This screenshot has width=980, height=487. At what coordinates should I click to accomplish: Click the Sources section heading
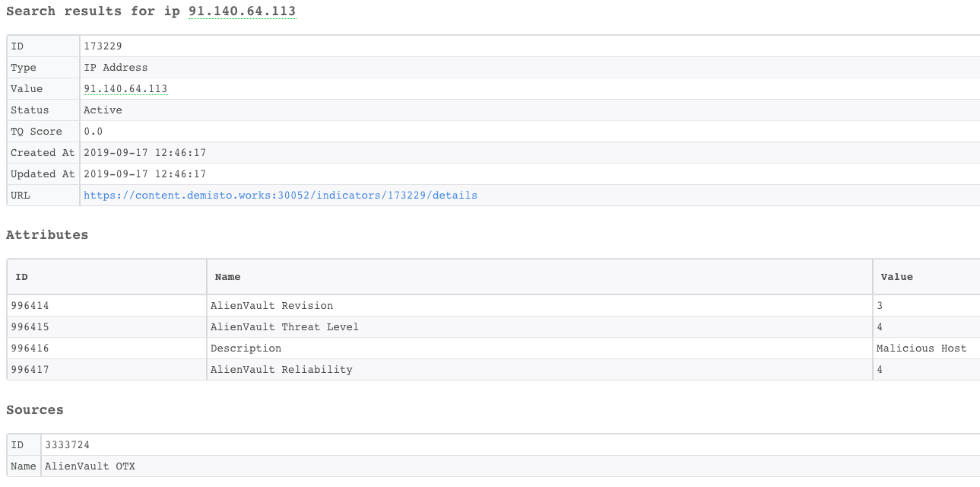coord(35,410)
